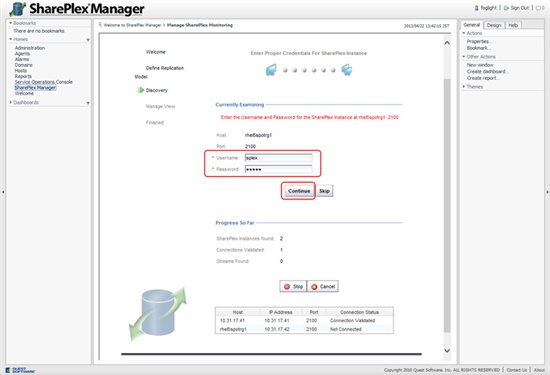
Task: Expand the Dashboards section
Action: click(11, 102)
